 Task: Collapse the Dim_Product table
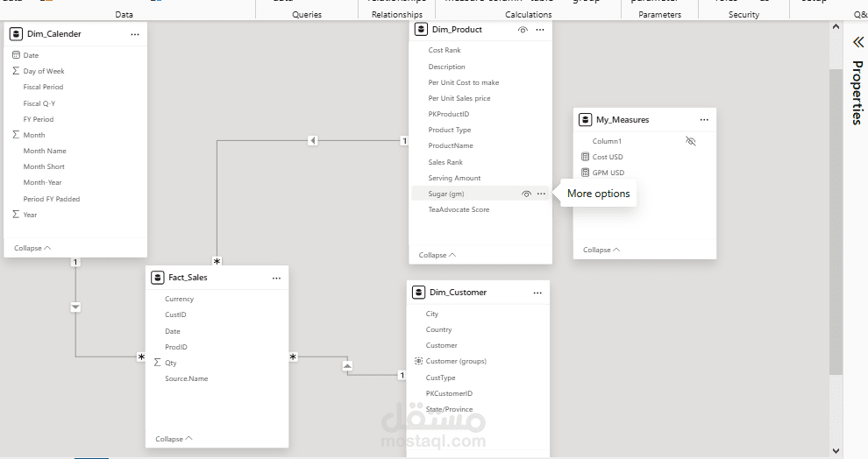tap(438, 255)
